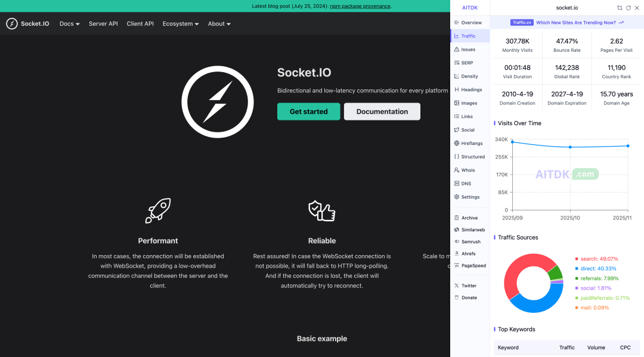The image size is (644, 357).
Task: Expand the Ecosystem dropdown menu
Action: [180, 24]
